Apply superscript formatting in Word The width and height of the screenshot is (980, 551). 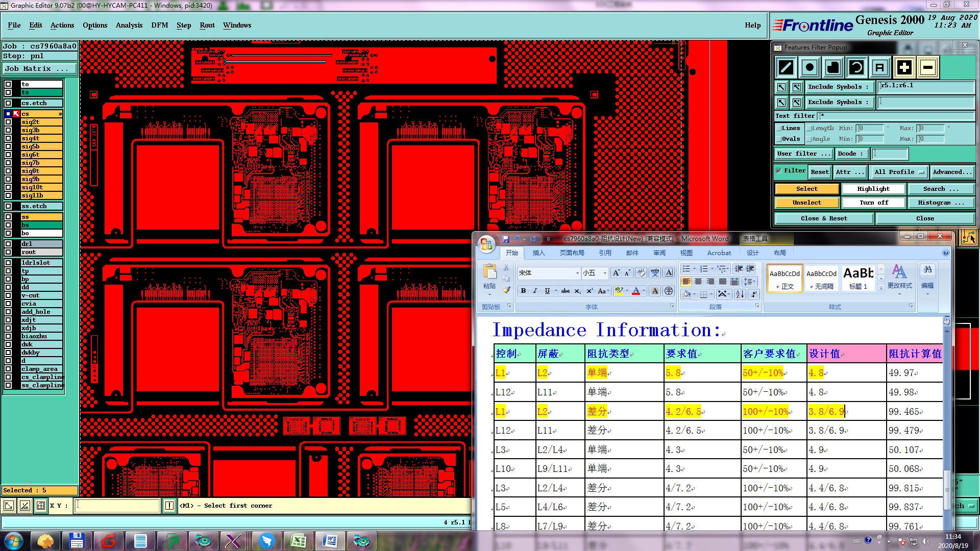589,291
